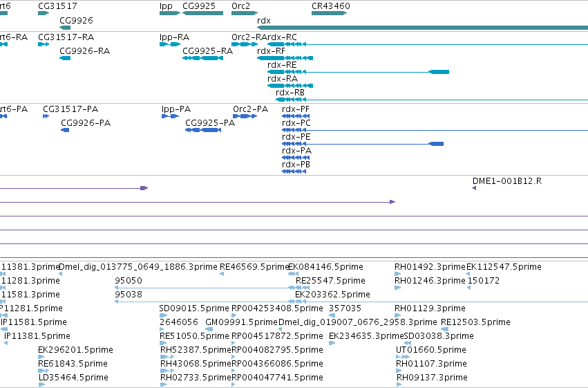Select the Orc2-PA protein label
Viewport: 588px width, 388px height.
pos(251,109)
